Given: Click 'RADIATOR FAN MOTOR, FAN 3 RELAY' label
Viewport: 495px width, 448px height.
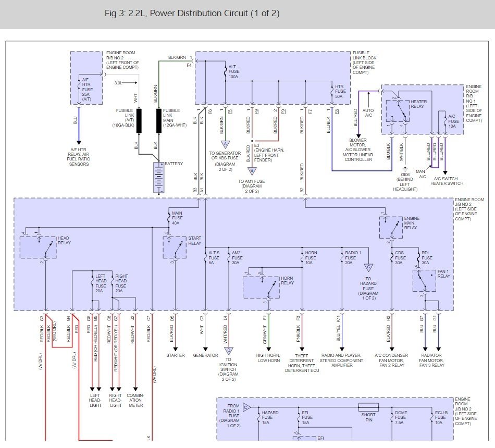Looking at the screenshot, I should point(431,360).
